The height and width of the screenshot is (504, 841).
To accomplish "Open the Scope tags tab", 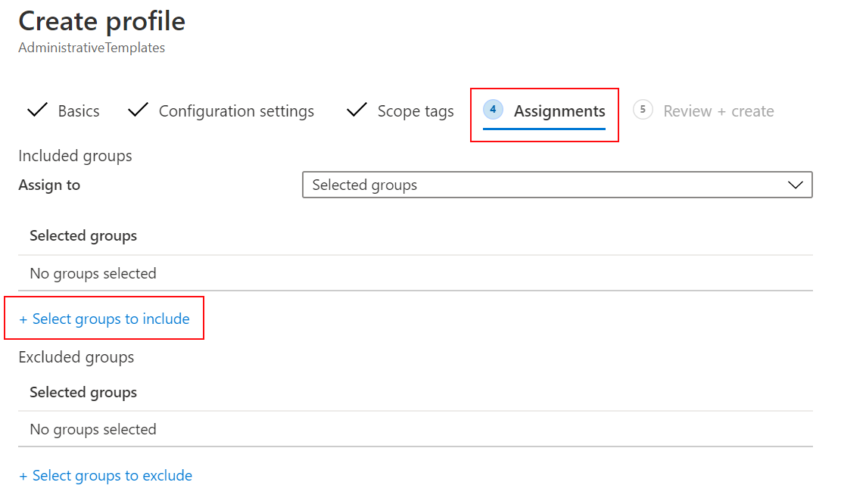I will [415, 111].
